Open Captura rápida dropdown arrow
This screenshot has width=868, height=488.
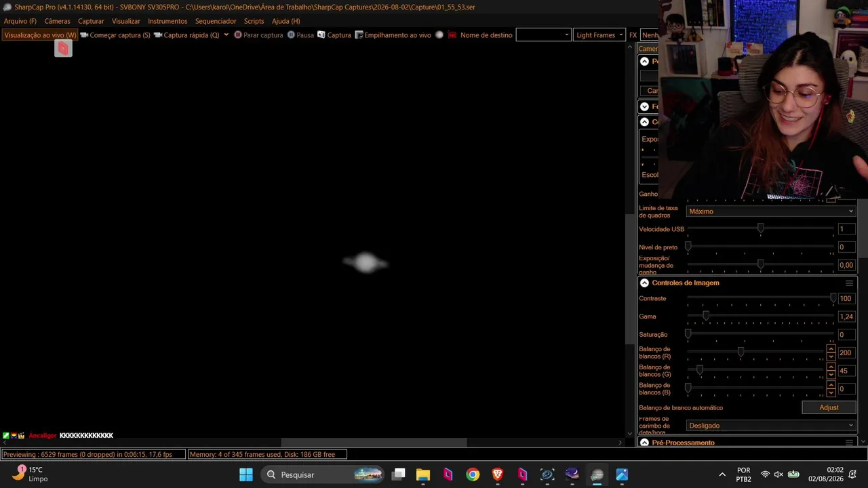226,35
